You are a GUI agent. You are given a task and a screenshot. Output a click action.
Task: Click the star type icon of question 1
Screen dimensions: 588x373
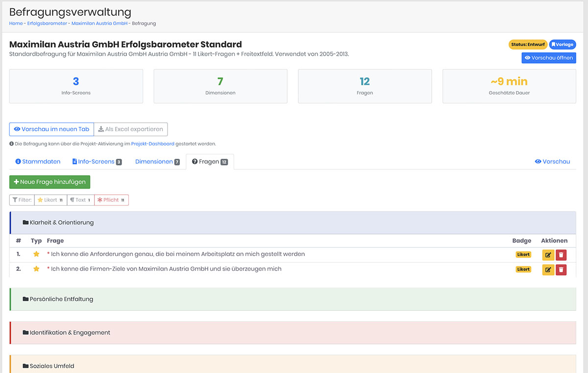(x=36, y=255)
